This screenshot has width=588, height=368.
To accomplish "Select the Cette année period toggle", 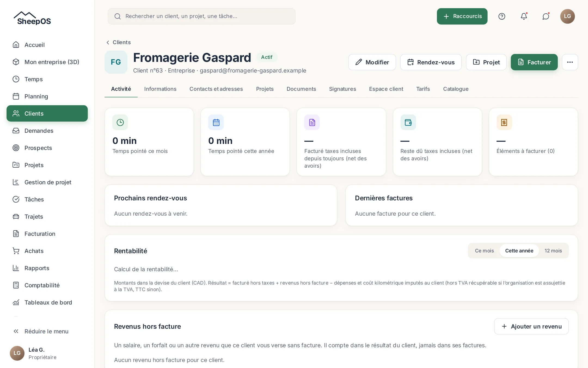I will [519, 251].
